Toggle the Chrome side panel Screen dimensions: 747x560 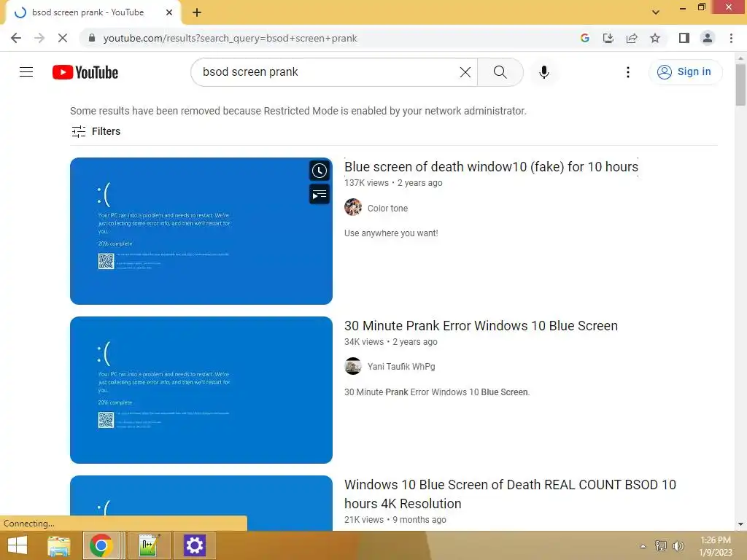[x=684, y=38]
